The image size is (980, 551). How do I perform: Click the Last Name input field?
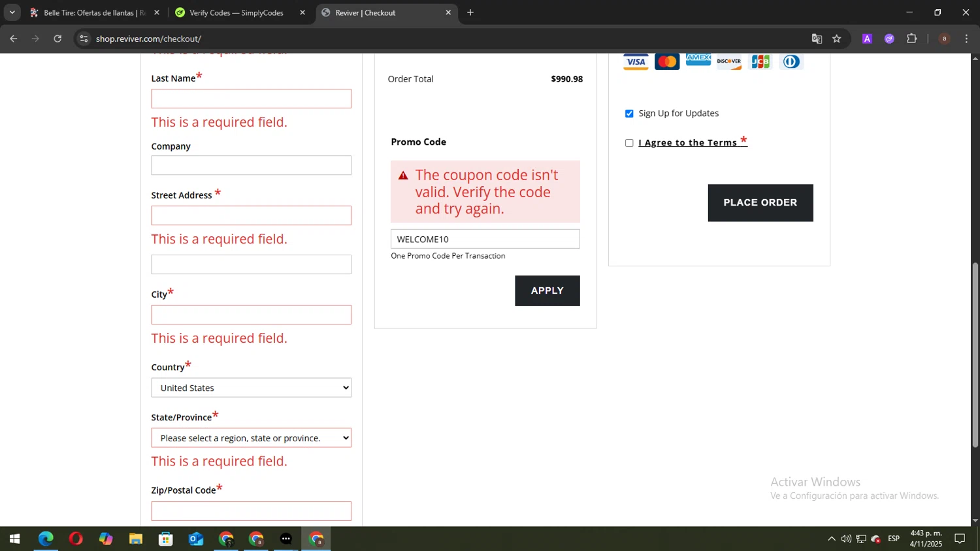coord(252,99)
